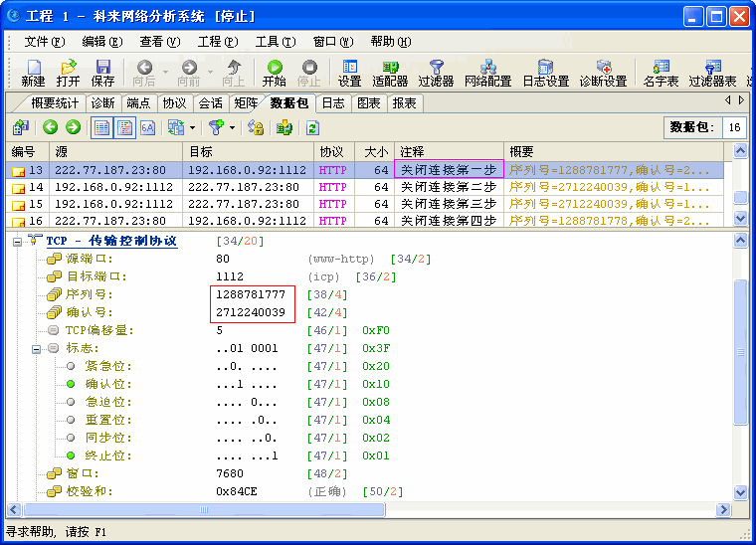The height and width of the screenshot is (545, 756).
Task: Switch to the 端点 tab
Action: pyautogui.click(x=138, y=103)
